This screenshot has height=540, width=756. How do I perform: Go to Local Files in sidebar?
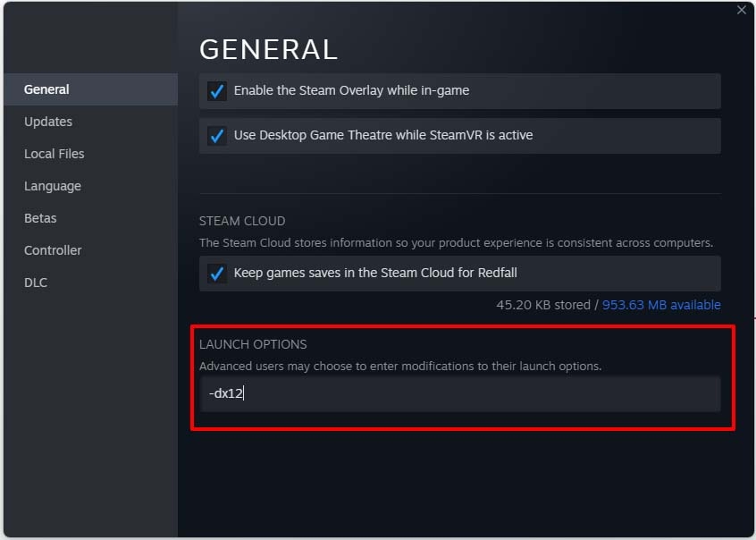(x=55, y=154)
